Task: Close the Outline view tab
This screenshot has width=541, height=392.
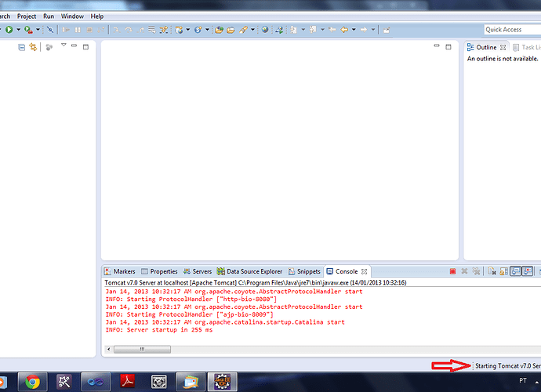Action: coord(503,48)
